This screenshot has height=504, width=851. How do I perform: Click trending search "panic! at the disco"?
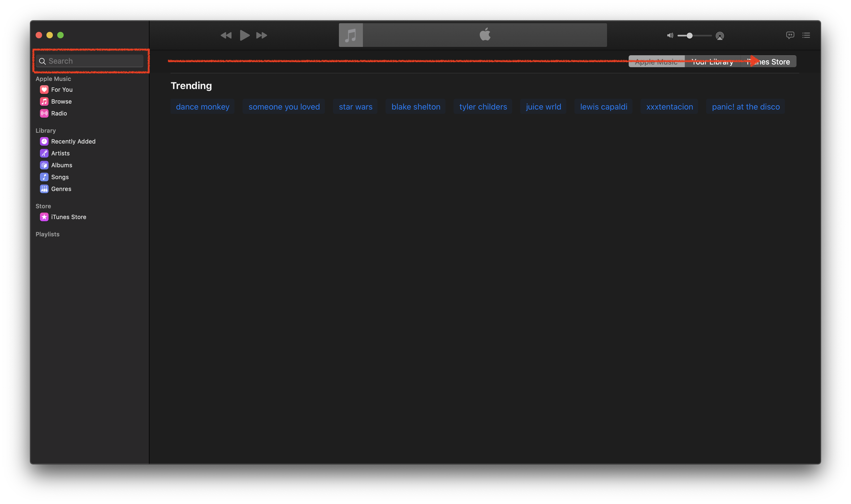(746, 107)
